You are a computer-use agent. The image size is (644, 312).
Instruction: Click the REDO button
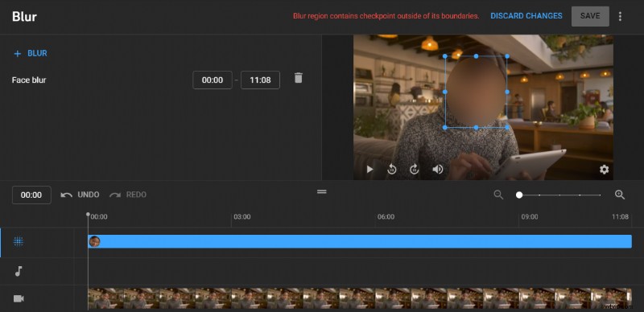(128, 195)
